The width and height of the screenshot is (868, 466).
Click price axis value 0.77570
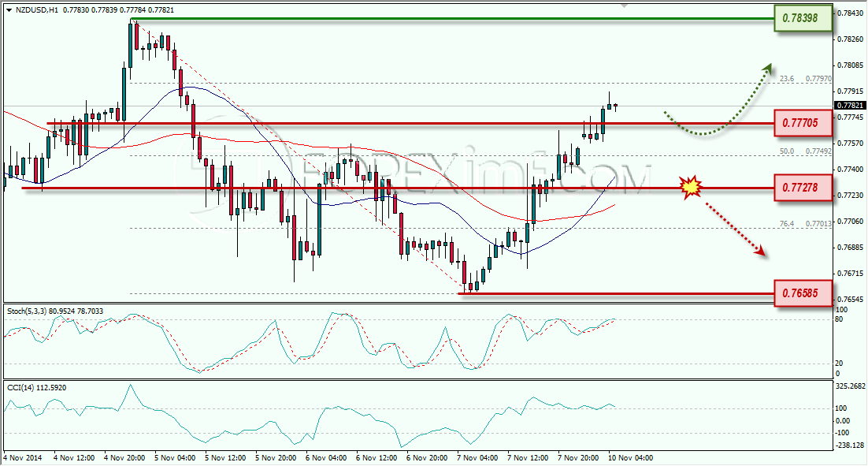(851, 143)
